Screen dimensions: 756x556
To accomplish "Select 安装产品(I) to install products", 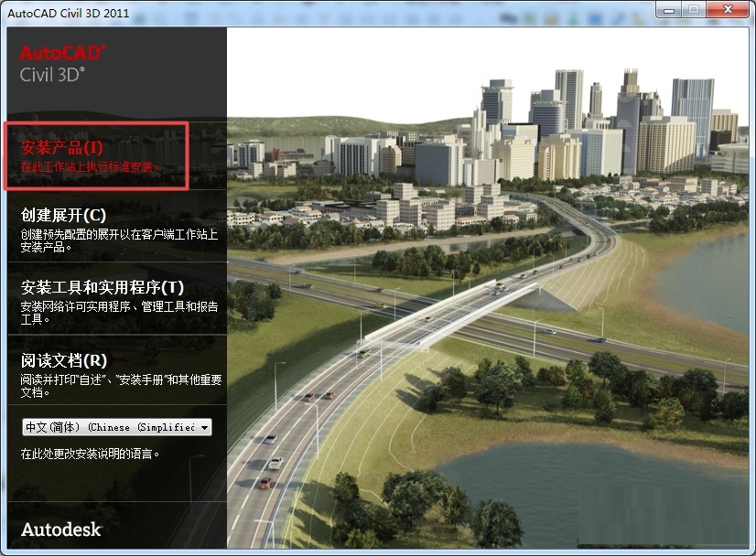I will coord(61,147).
